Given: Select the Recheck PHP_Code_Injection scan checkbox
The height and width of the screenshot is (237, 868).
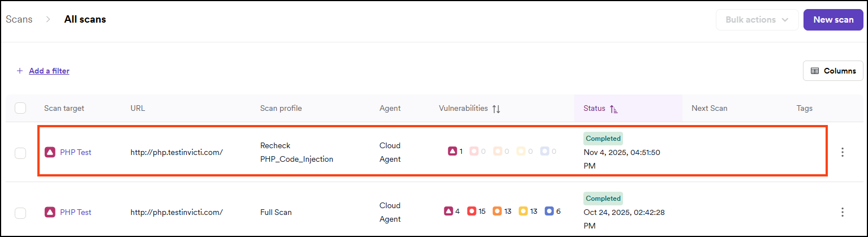Looking at the screenshot, I should pos(20,153).
